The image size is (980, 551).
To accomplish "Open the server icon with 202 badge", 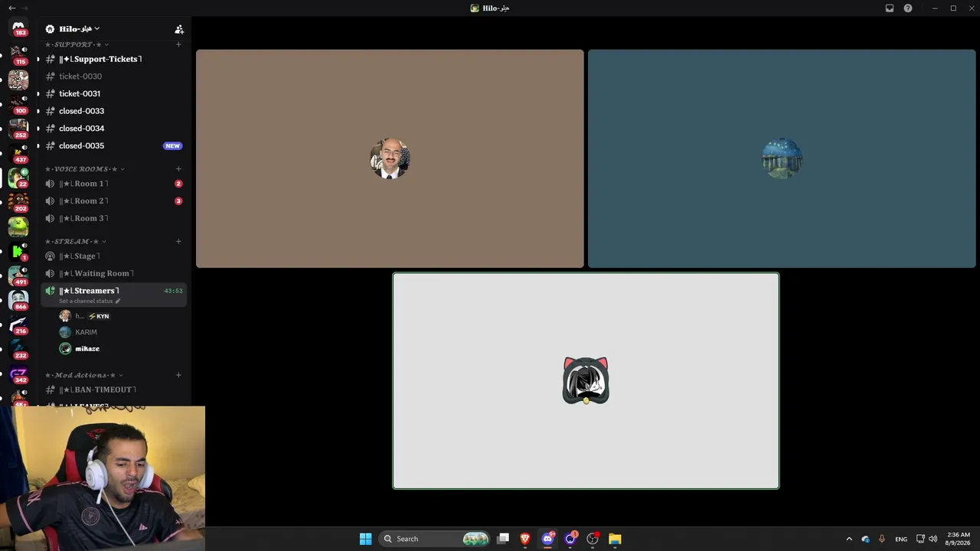I will 18,202.
